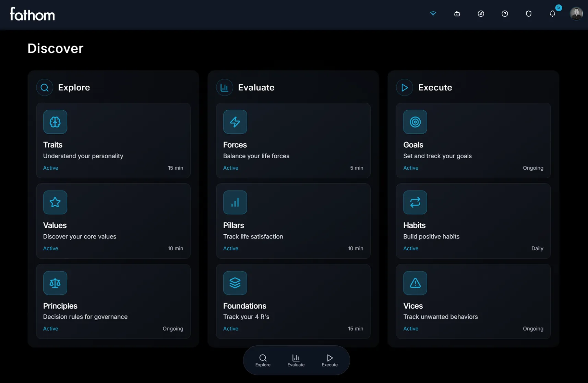
Task: Select the Values star icon
Action: (55, 202)
